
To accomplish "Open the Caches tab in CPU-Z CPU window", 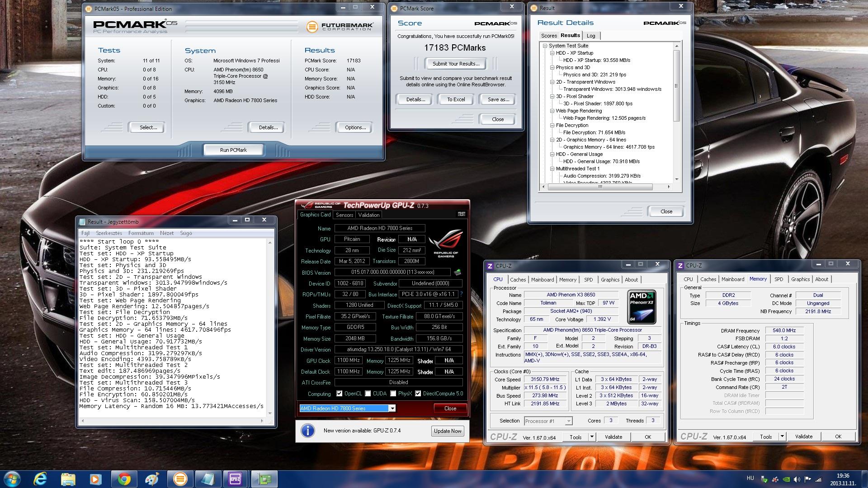I will point(518,280).
